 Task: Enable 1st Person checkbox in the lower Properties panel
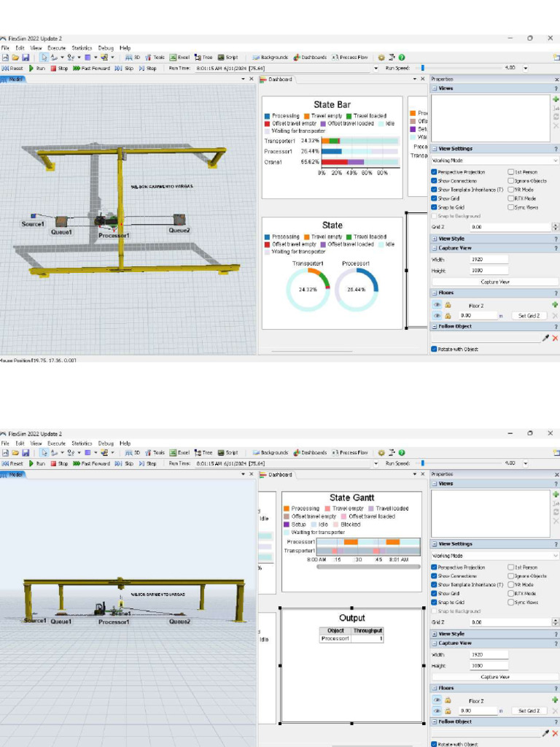[510, 567]
